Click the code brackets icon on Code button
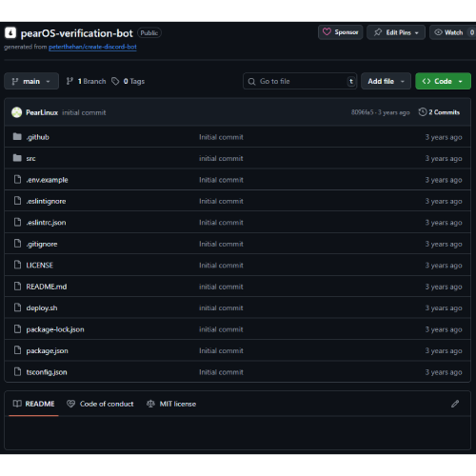 (426, 81)
